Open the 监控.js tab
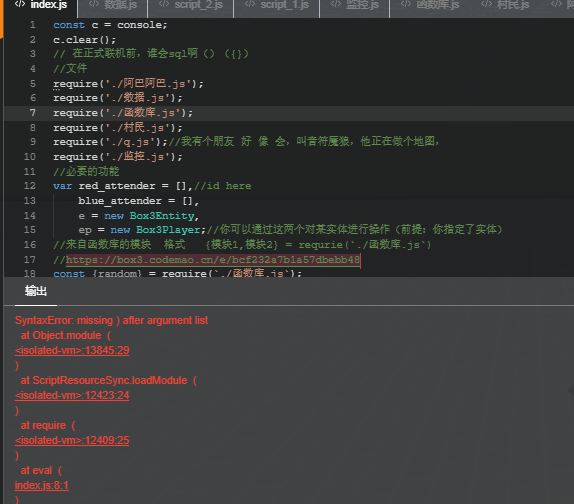Screen dimensions: 574x504 [354, 5]
